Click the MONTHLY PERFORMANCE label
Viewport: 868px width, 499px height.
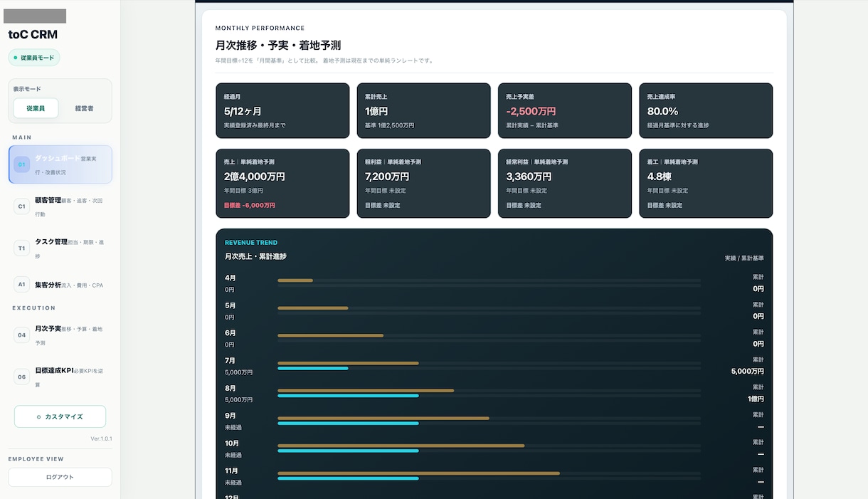pyautogui.click(x=260, y=28)
